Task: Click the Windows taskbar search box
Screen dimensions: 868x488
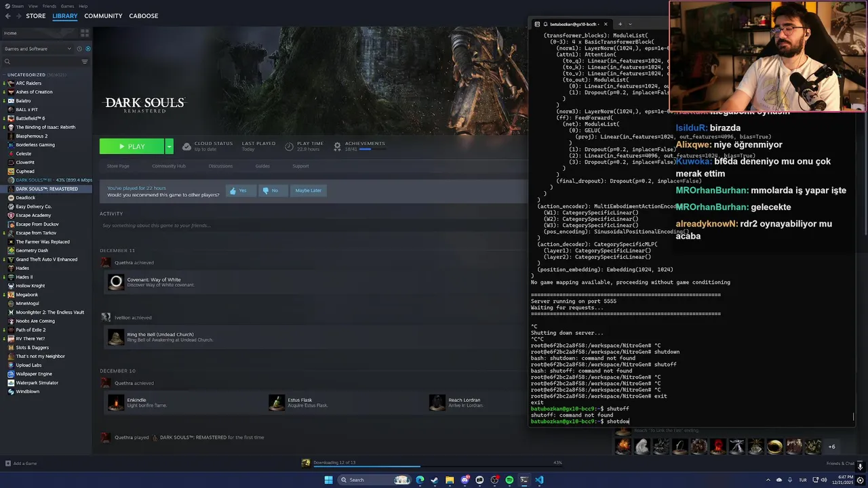Action: point(375,480)
